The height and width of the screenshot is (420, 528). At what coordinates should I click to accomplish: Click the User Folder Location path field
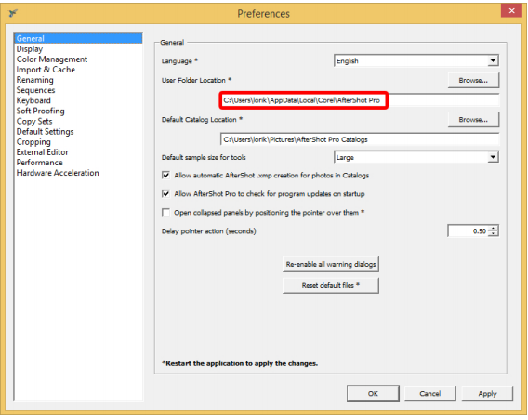tap(360, 100)
